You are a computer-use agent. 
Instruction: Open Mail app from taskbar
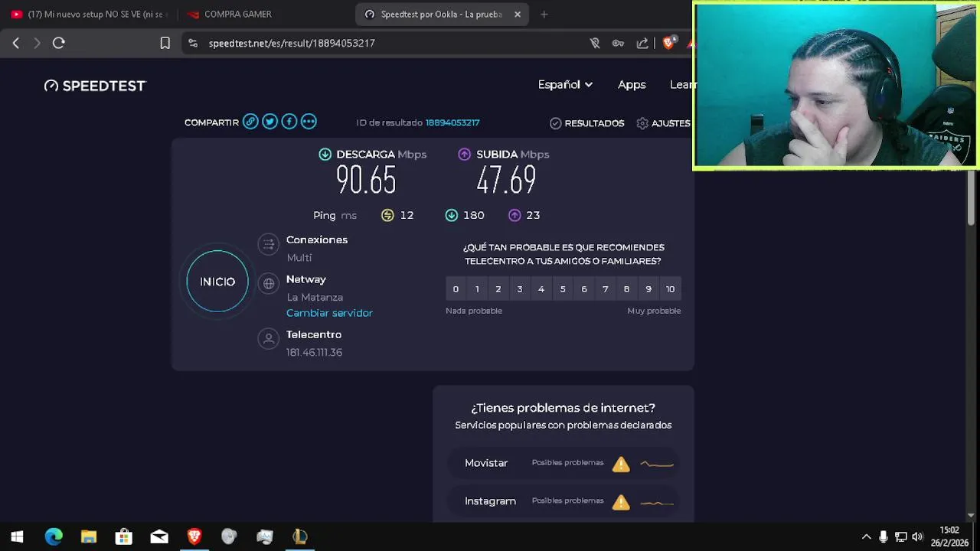[159, 536]
